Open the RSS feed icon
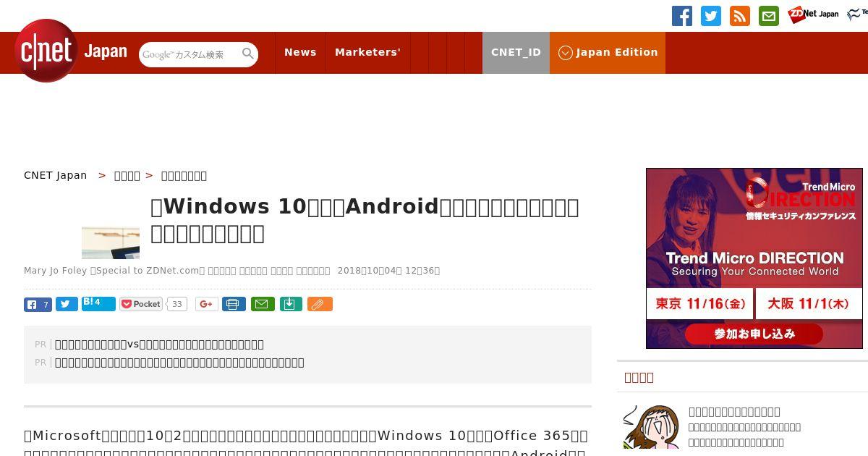 tap(740, 16)
